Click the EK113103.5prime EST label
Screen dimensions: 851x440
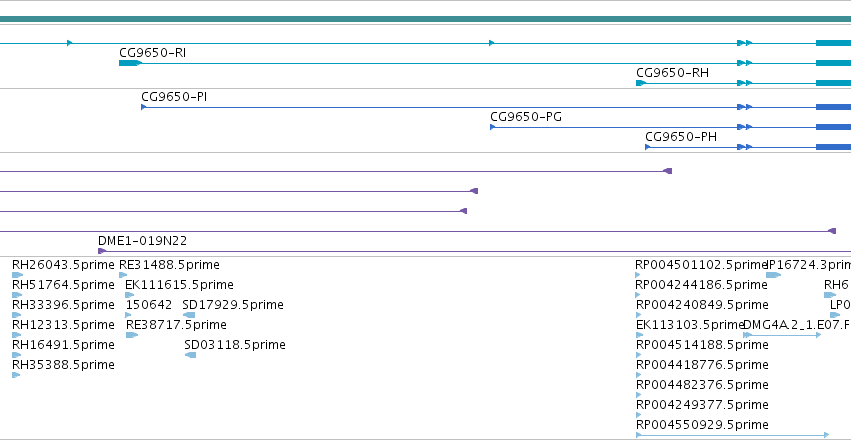(x=689, y=325)
